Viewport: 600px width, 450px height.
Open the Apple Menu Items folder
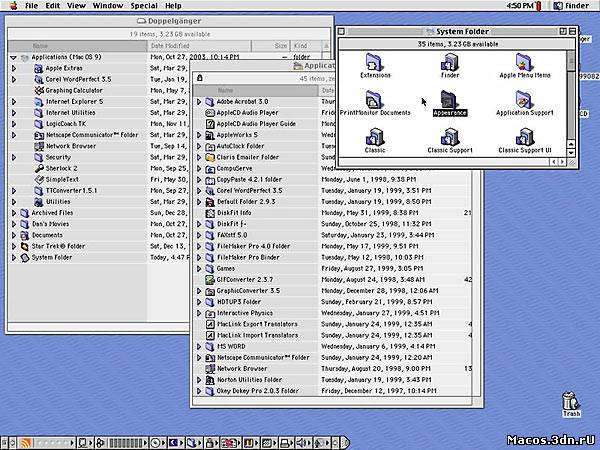(525, 62)
